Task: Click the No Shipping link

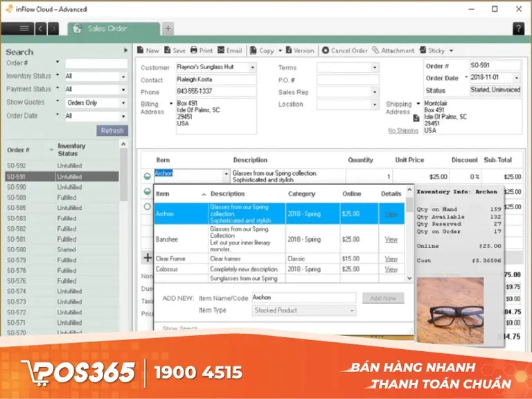Action: point(403,131)
